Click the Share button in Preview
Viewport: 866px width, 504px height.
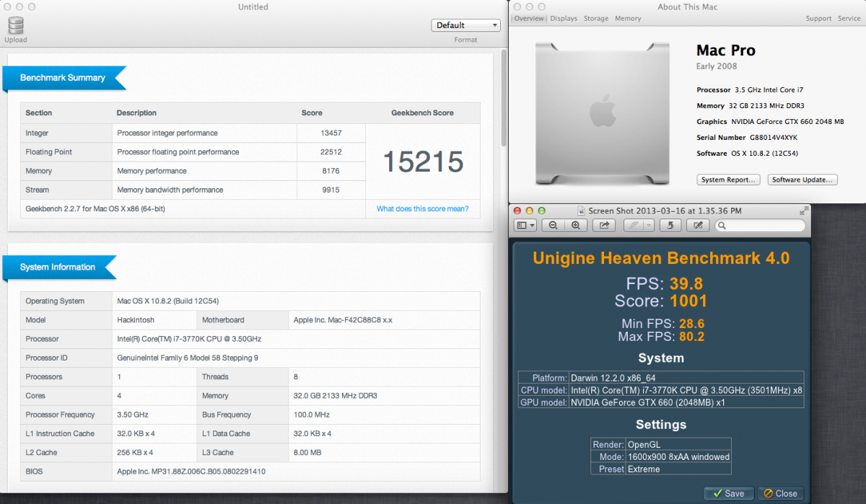point(603,226)
